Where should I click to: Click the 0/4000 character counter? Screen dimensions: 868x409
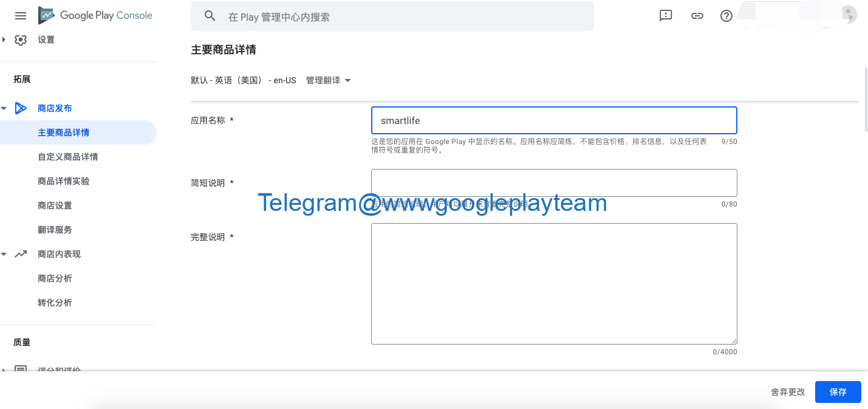pos(725,352)
